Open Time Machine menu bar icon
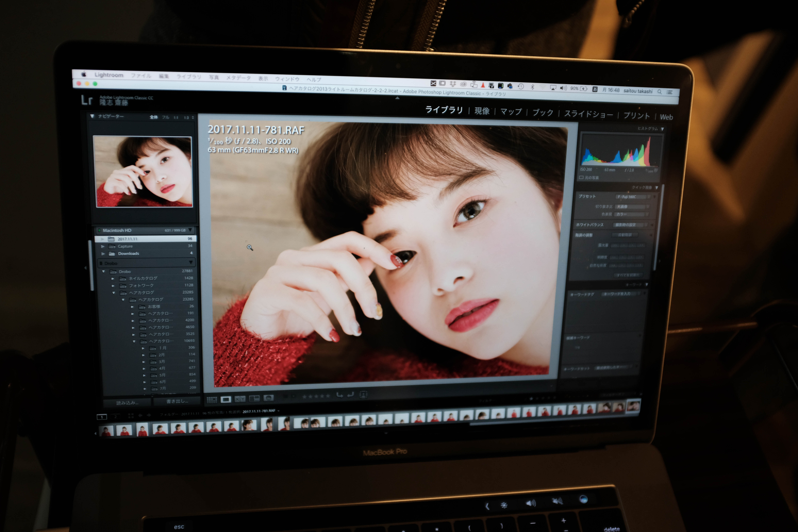This screenshot has width=798, height=532. click(x=521, y=86)
